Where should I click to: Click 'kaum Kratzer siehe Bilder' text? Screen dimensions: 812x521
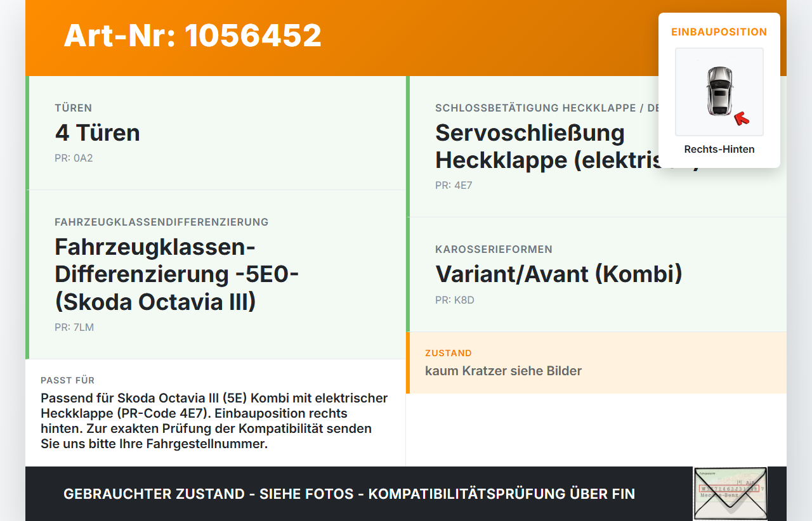click(503, 371)
